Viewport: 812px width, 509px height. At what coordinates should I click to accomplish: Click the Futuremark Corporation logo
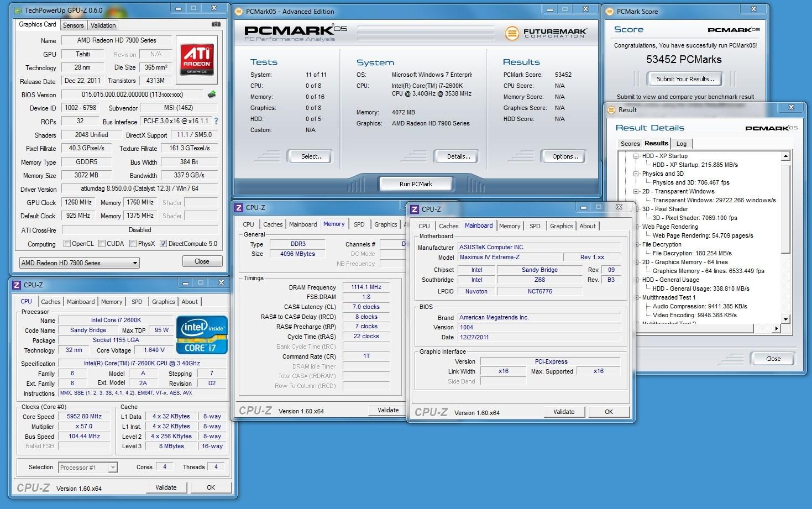pyautogui.click(x=545, y=33)
